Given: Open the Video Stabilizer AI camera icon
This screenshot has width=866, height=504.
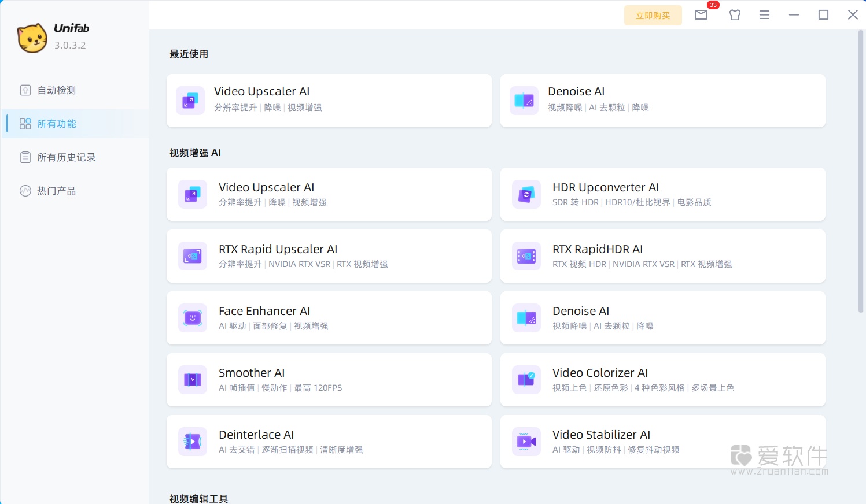Looking at the screenshot, I should pos(526,442).
